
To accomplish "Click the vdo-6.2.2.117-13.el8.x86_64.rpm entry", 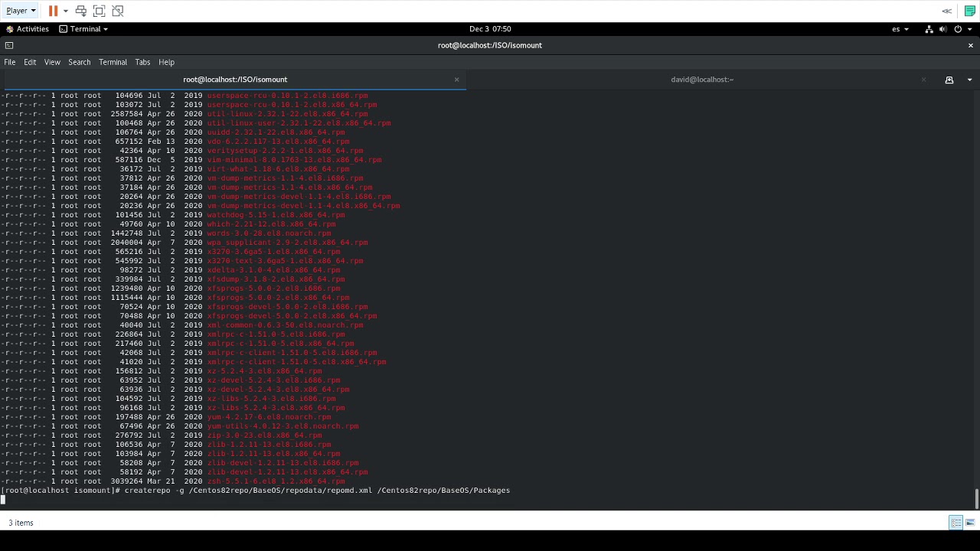I will [x=278, y=142].
